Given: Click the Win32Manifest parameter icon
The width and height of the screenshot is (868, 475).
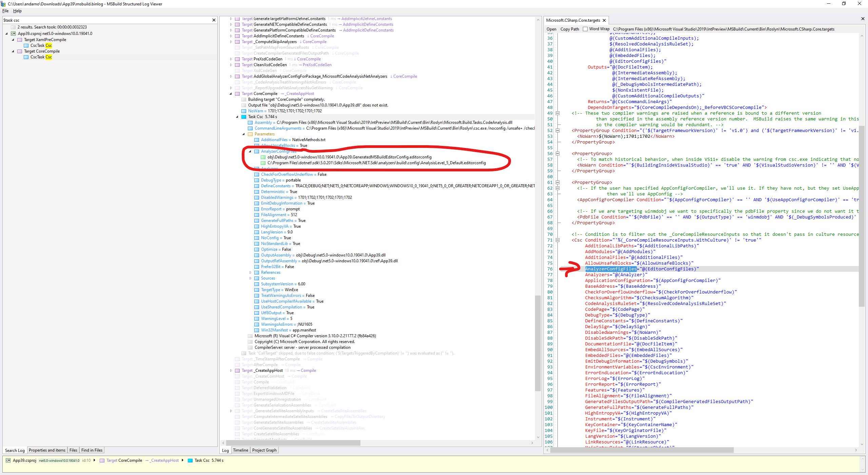Looking at the screenshot, I should point(257,330).
